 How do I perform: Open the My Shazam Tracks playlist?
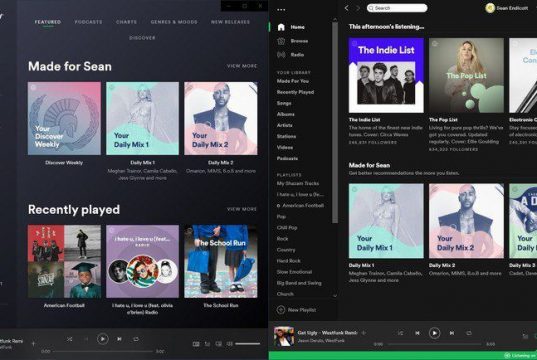pos(298,184)
